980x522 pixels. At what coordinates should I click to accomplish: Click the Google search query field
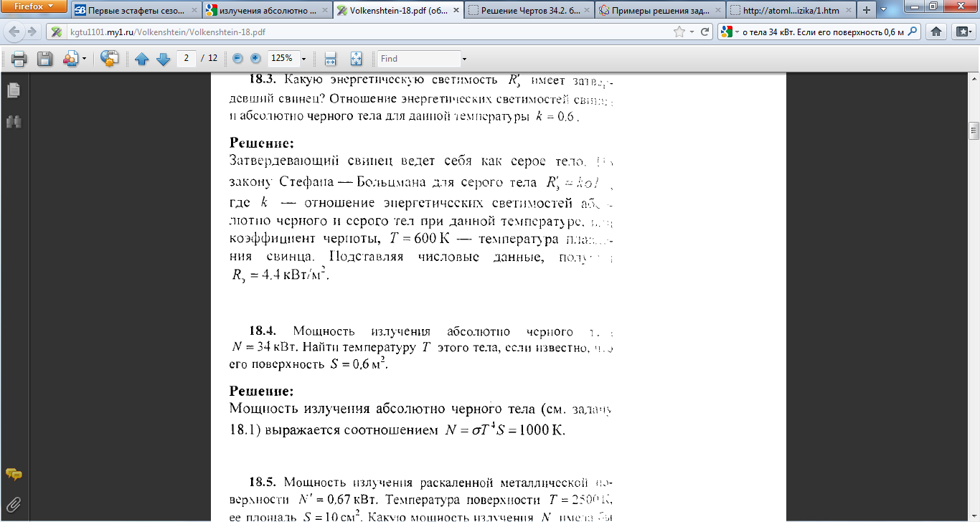824,32
